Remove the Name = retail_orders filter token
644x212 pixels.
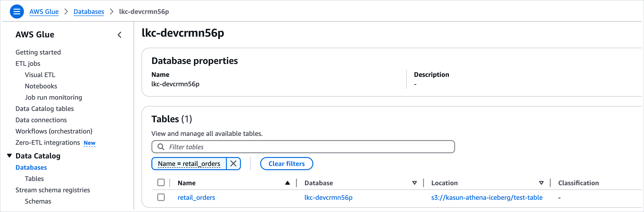pyautogui.click(x=234, y=163)
